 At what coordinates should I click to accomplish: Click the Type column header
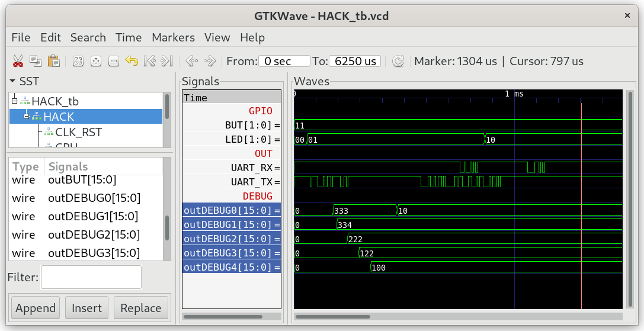click(25, 167)
